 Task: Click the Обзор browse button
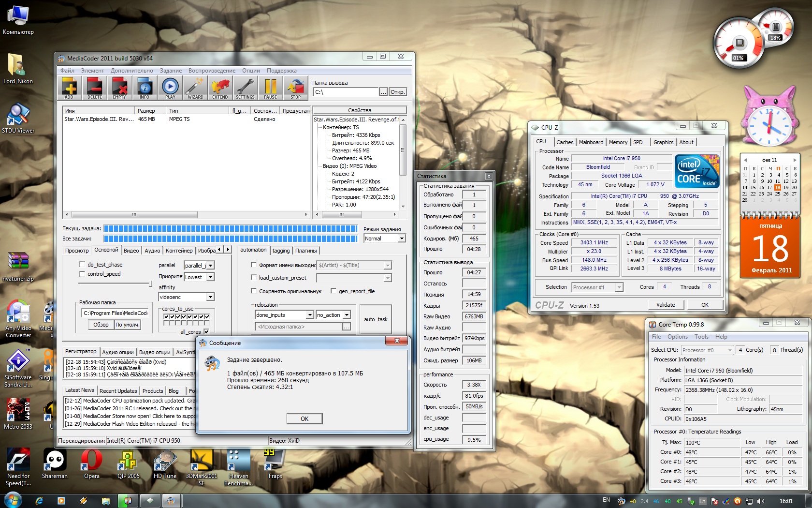tap(101, 325)
